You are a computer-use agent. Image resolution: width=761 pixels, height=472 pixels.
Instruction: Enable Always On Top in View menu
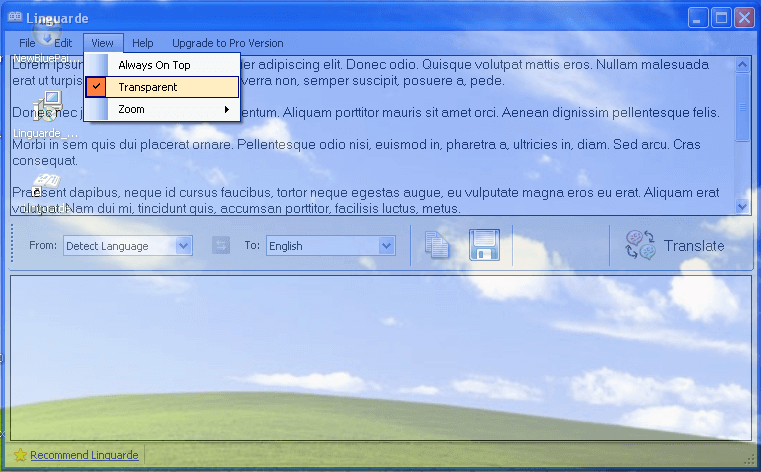click(154, 65)
